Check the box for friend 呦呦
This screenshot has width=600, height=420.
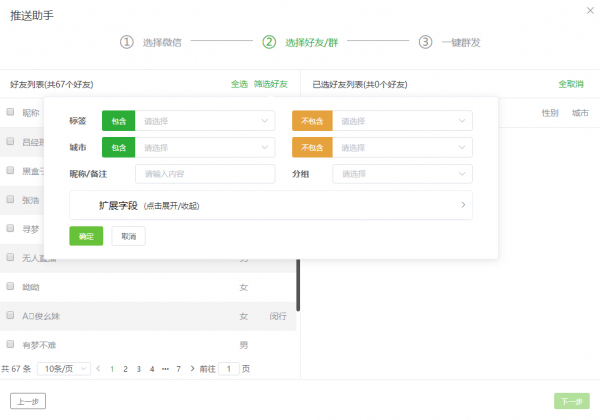(11, 287)
